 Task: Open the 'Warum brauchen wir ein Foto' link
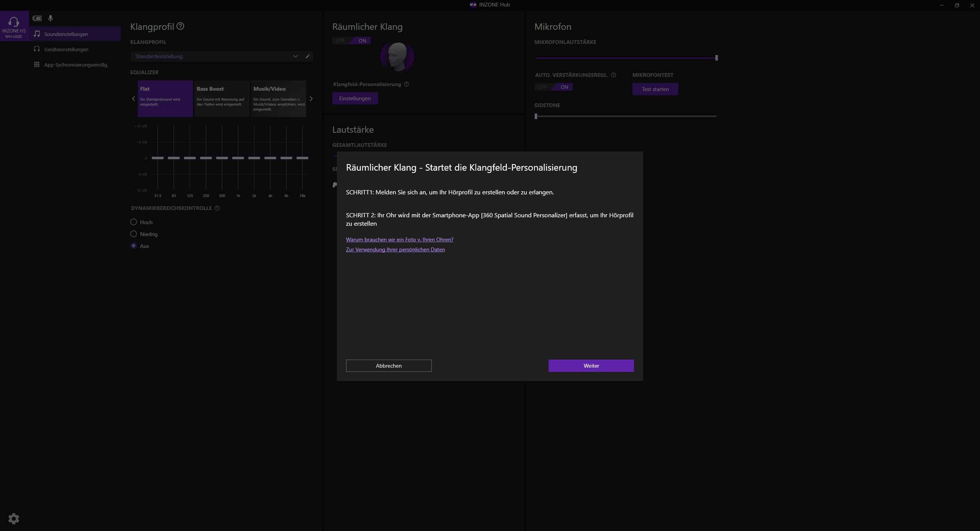point(399,239)
